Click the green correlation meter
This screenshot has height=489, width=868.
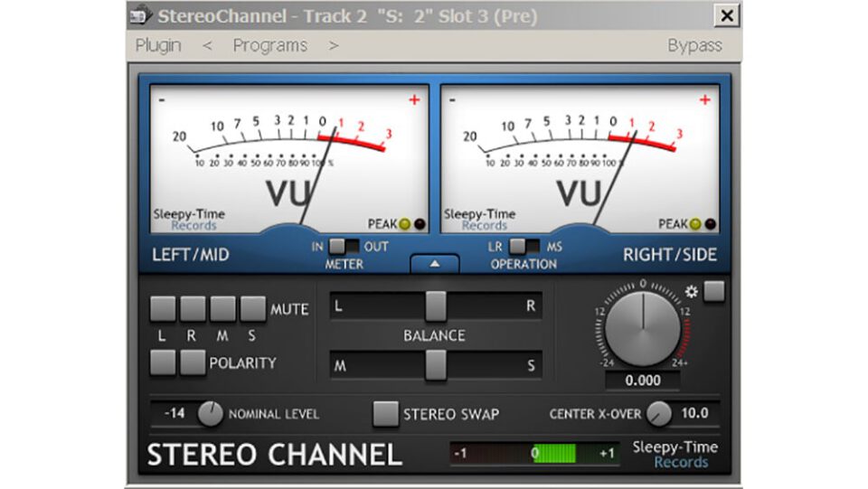tap(534, 454)
